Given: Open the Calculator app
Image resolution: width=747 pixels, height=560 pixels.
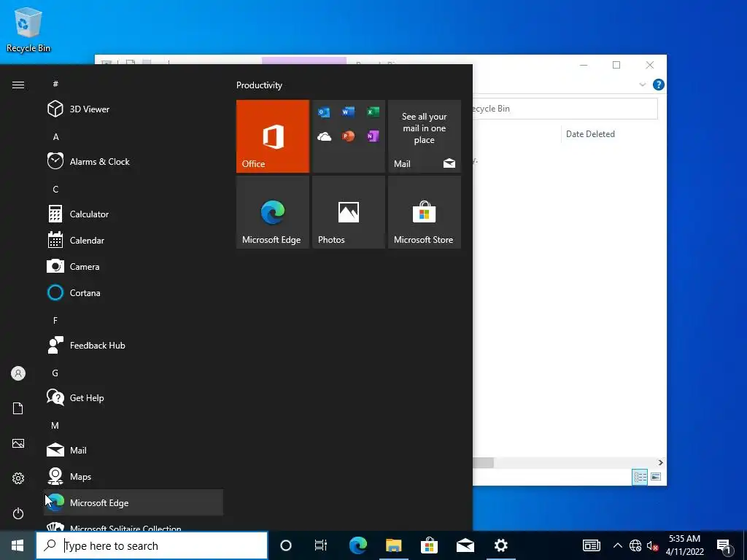Looking at the screenshot, I should click(x=133, y=214).
